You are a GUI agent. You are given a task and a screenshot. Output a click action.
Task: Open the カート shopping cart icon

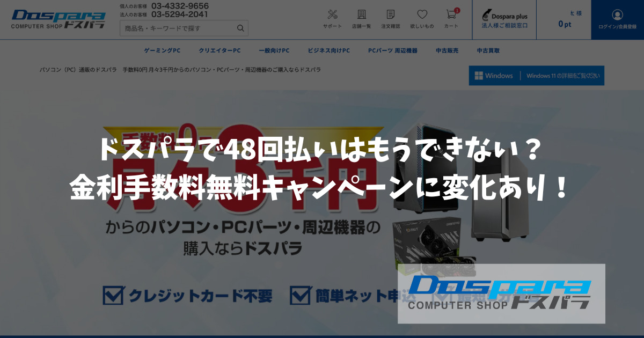451,19
